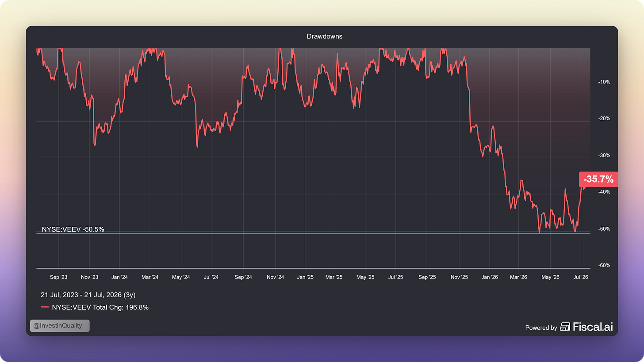Click the Sep '23 x-axis label
Viewport: 644px width, 362px height.
pos(58,277)
